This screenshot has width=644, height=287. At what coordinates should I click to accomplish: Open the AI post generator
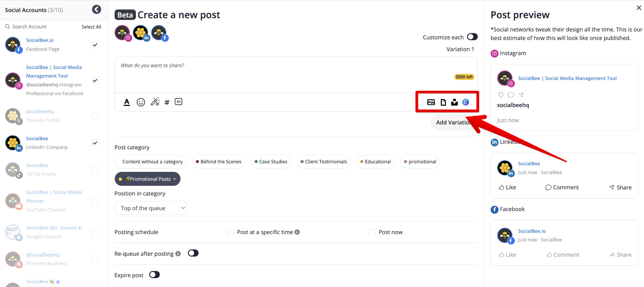(178, 102)
